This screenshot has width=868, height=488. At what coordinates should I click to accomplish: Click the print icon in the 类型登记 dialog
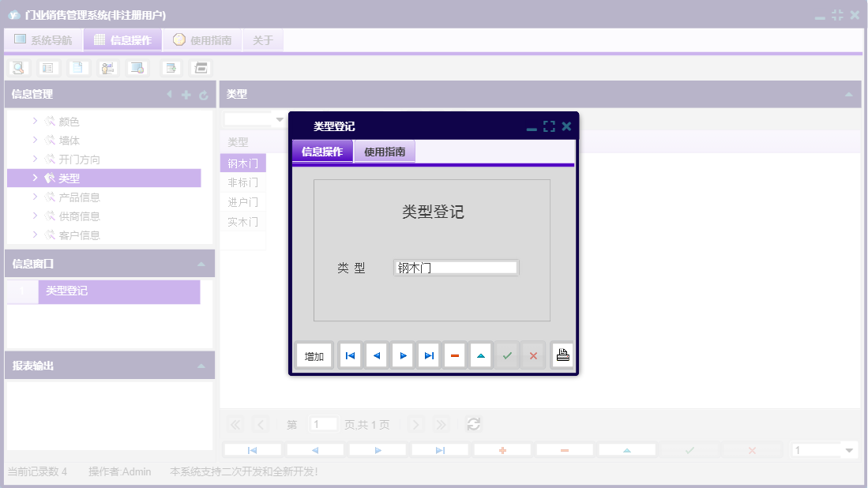coord(562,355)
